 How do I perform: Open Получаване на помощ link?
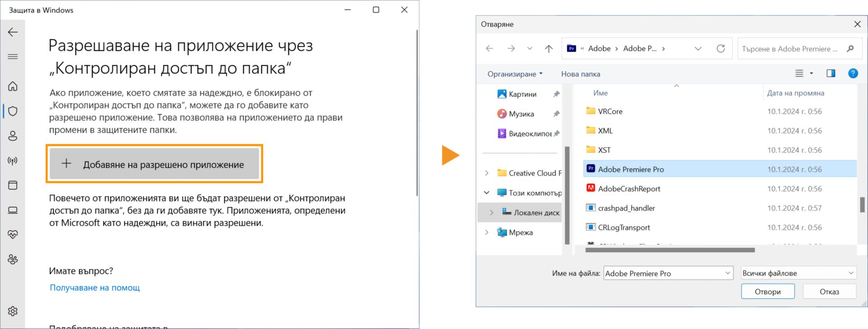[95, 288]
